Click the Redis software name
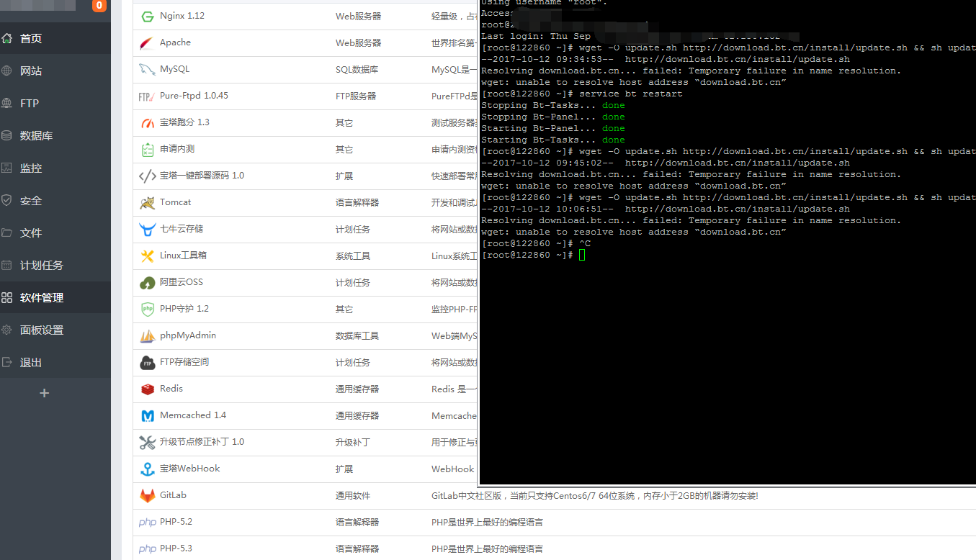The image size is (976, 560). coord(171,389)
